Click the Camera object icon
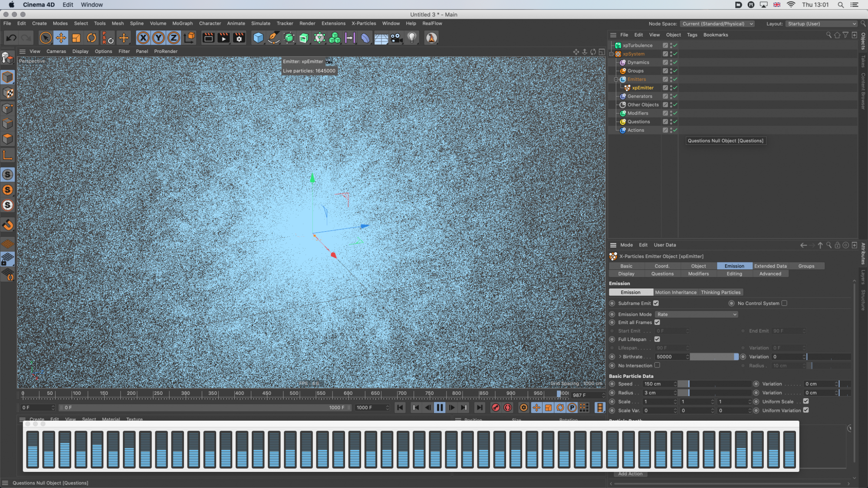This screenshot has height=488, width=868. [396, 38]
